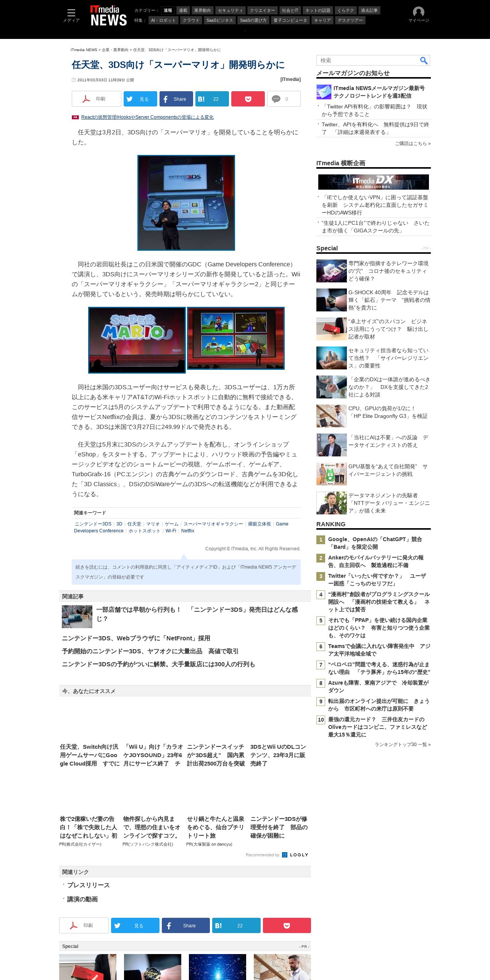Open the プレスリリース related link
This screenshot has height=980, width=490.
tap(88, 885)
